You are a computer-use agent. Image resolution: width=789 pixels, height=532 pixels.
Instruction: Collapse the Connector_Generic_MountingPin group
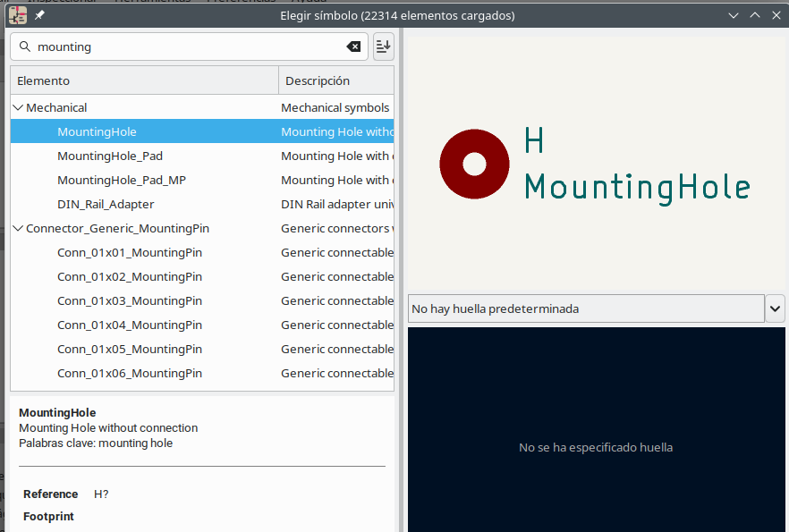tap(18, 228)
